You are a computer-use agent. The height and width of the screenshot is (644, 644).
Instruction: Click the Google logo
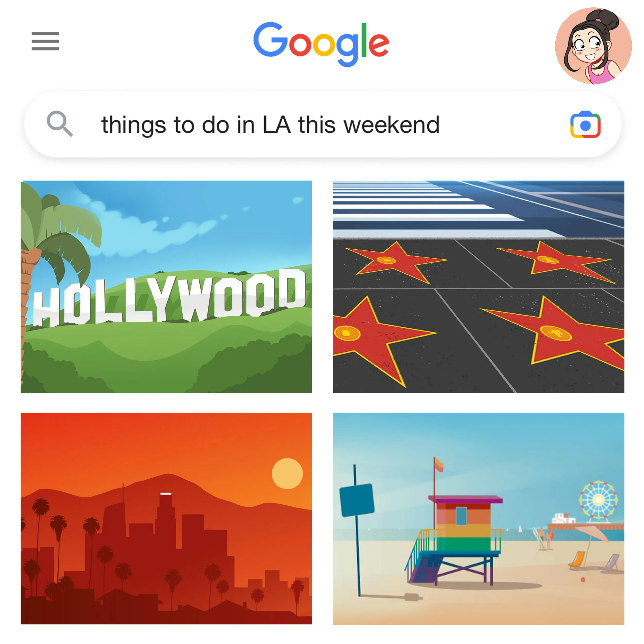point(321,44)
